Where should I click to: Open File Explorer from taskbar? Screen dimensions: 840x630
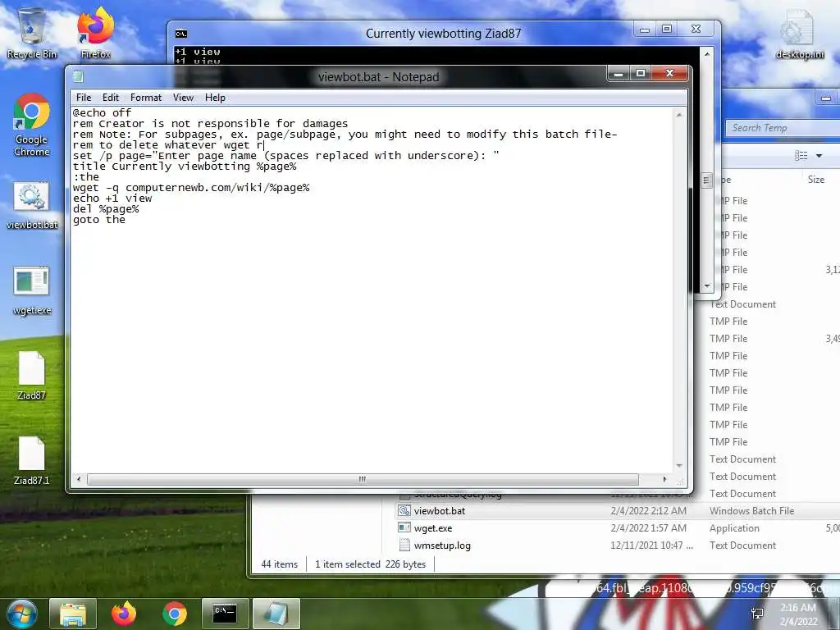(x=73, y=614)
